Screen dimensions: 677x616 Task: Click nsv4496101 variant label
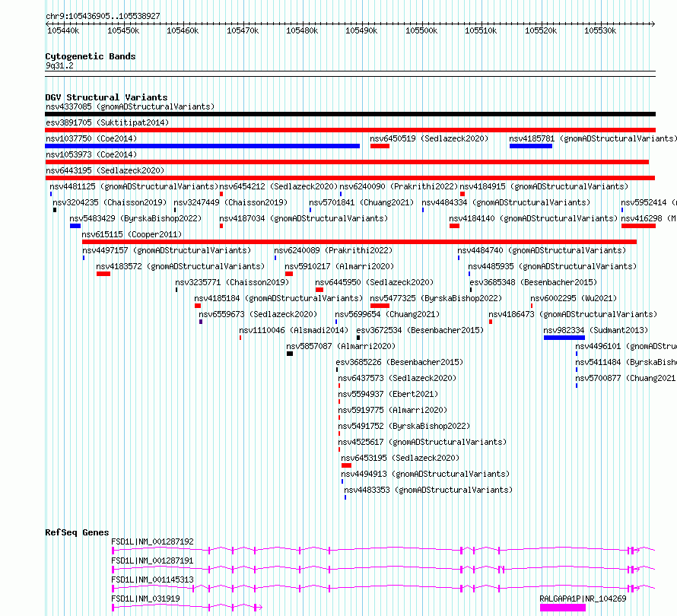tap(626, 346)
